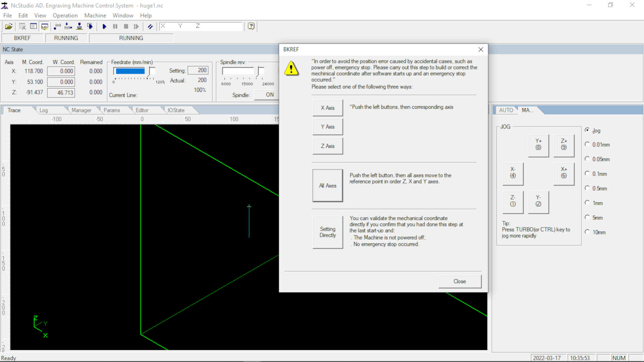Open Help using the question mark icon
This screenshot has height=362, width=644.
coord(251,27)
